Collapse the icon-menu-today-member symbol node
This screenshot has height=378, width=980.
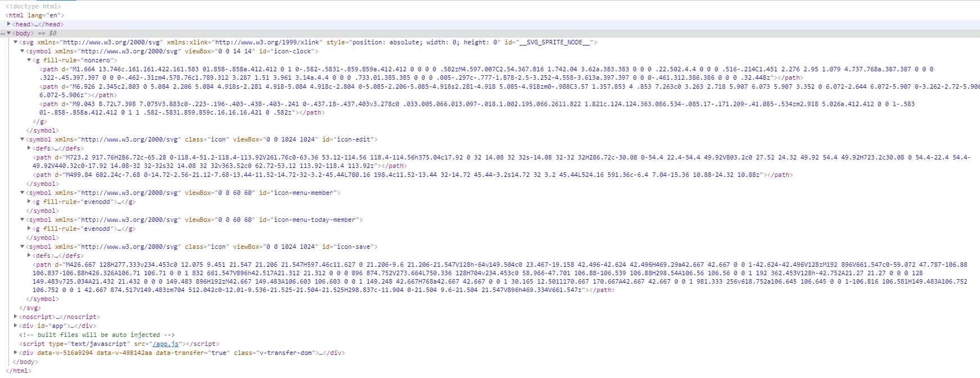pyautogui.click(x=22, y=220)
